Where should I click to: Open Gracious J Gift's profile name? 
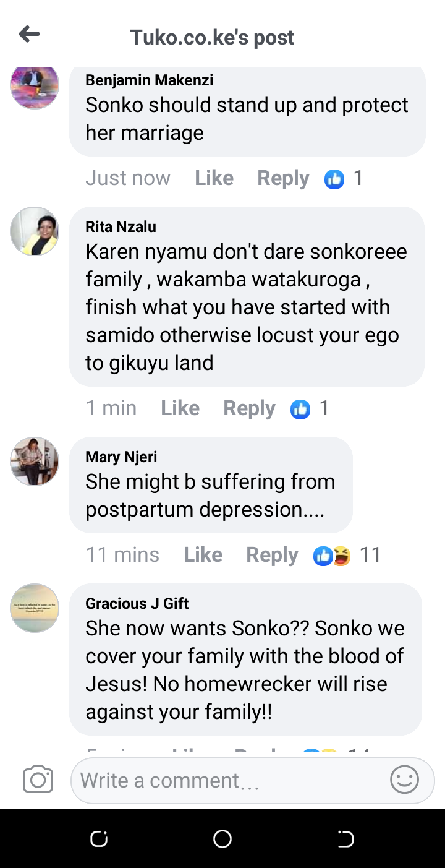tap(137, 603)
